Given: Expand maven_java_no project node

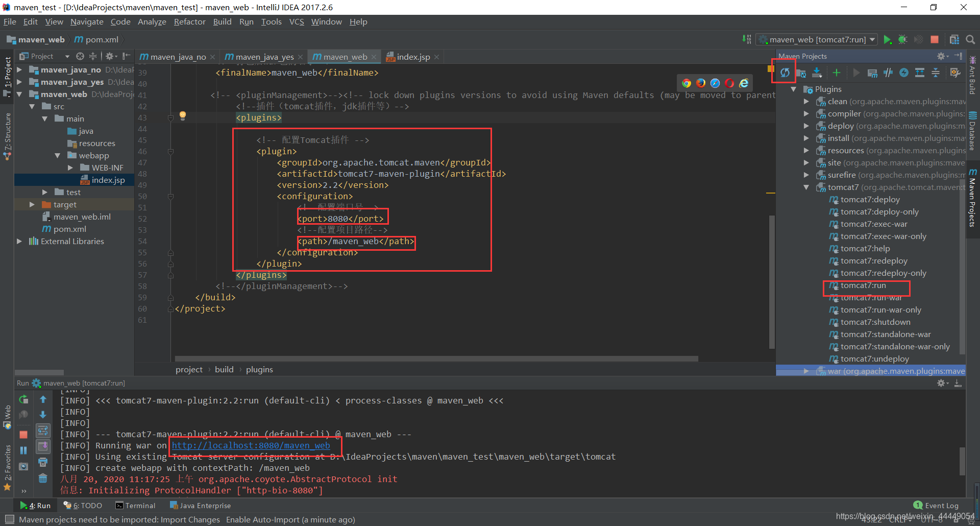Looking at the screenshot, I should pyautogui.click(x=19, y=69).
